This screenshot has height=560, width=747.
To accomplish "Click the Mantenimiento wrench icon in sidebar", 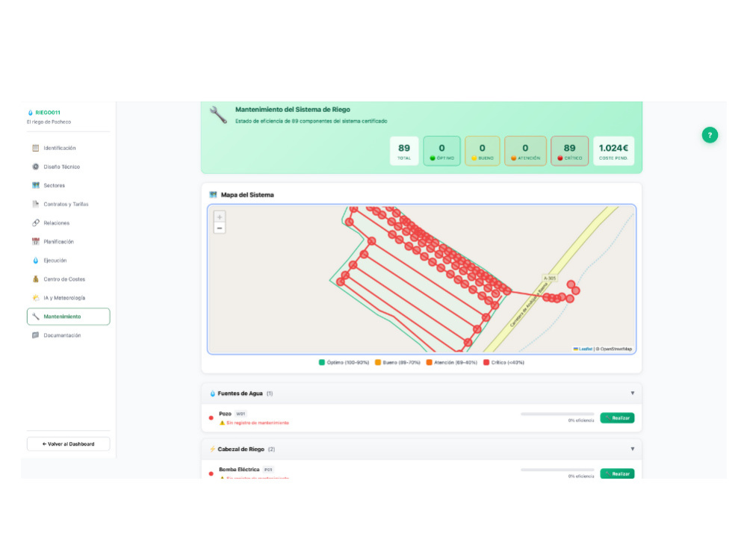I will click(35, 317).
